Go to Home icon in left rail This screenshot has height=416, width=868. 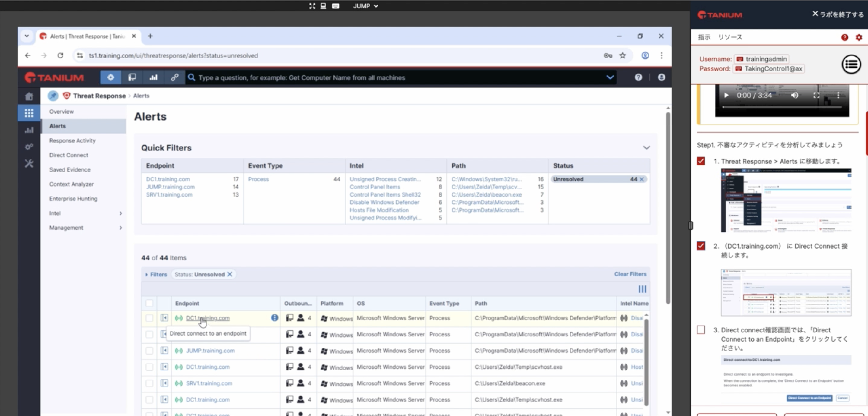click(x=29, y=96)
